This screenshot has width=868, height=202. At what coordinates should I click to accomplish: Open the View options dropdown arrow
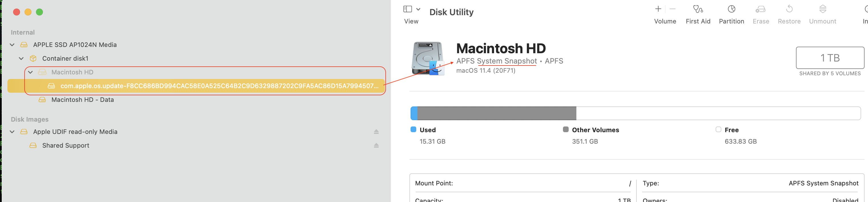coord(418,9)
